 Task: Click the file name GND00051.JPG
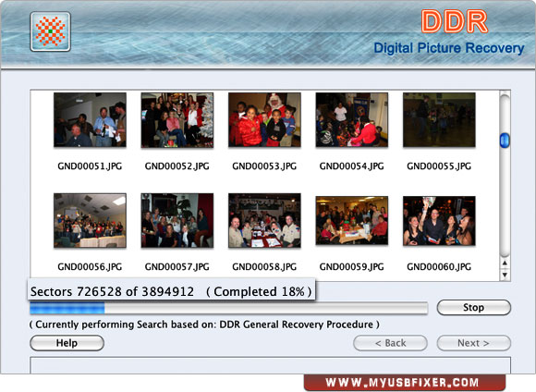[x=90, y=166]
